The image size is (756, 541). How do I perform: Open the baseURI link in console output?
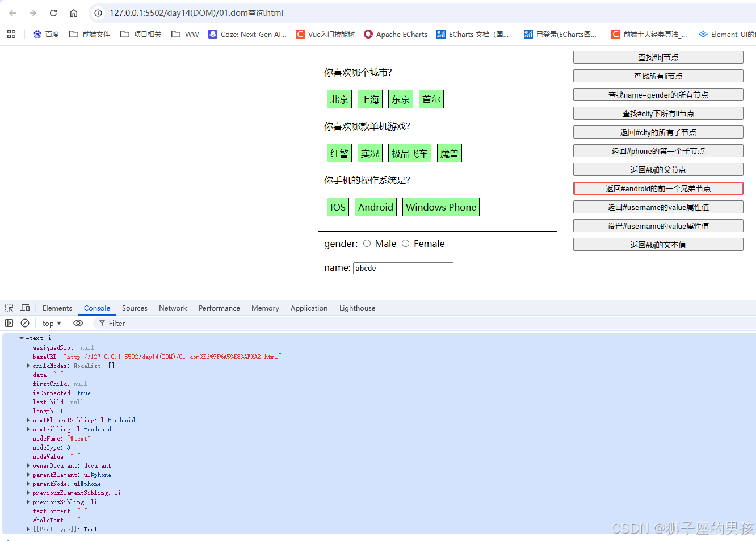(x=173, y=357)
